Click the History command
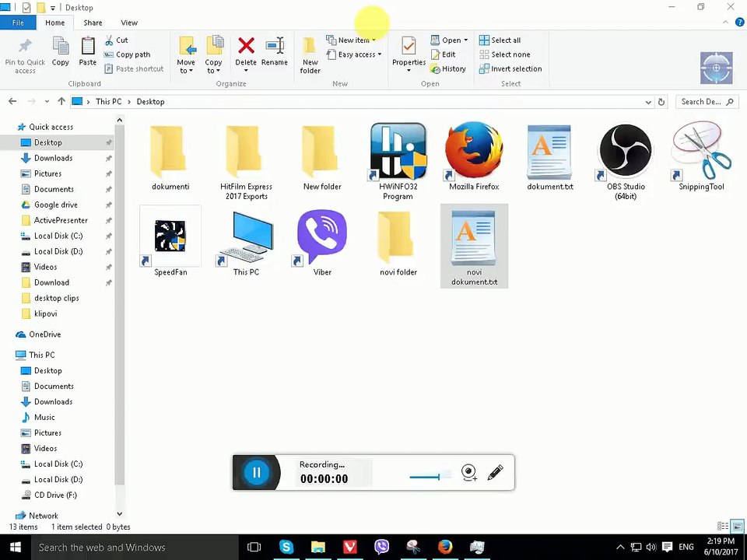Viewport: 747px width, 560px height. point(448,69)
